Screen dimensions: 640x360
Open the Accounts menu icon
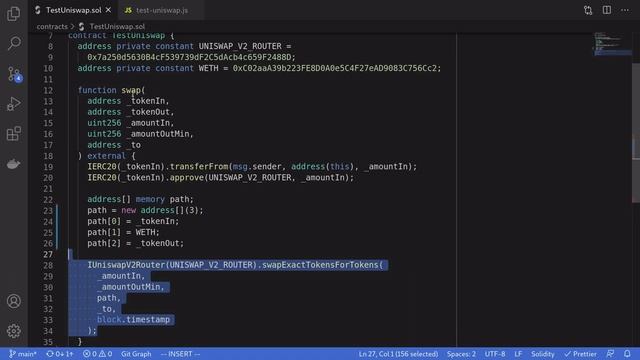coord(13,301)
